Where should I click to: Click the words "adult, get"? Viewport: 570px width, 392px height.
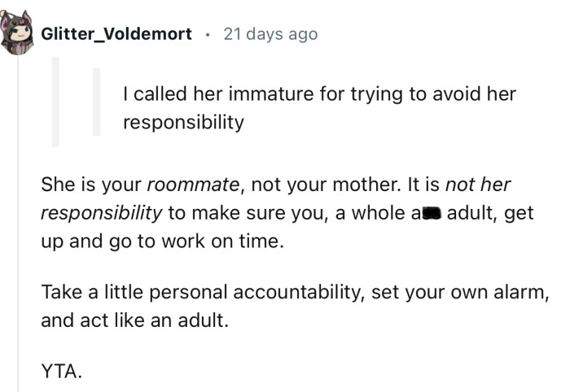click(491, 213)
